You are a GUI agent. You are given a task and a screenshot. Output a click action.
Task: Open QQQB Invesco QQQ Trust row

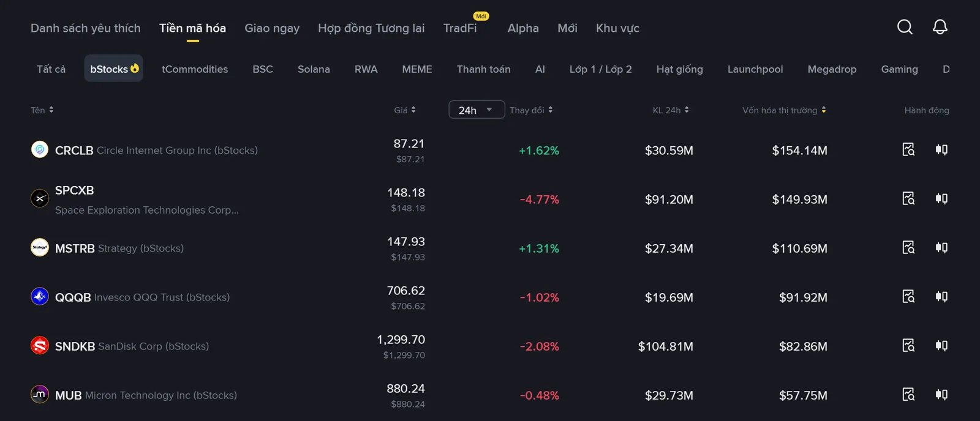pyautogui.click(x=490, y=297)
